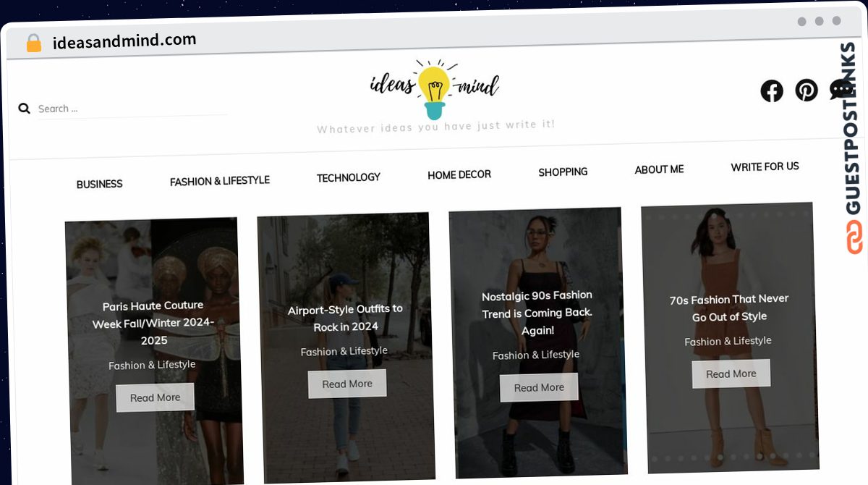Open Fashion & Lifestyle menu item
868x485 pixels.
point(220,181)
